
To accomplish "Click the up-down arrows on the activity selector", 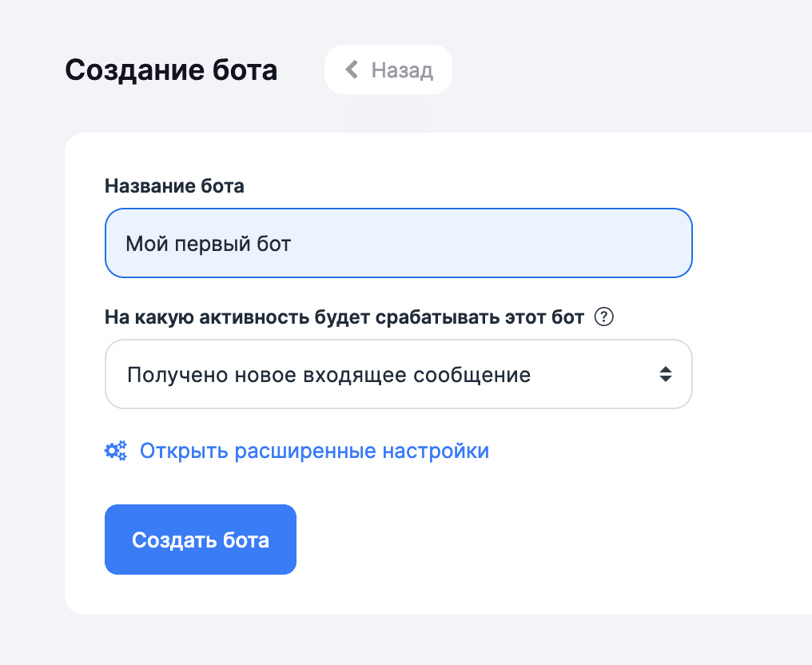I will coord(666,373).
